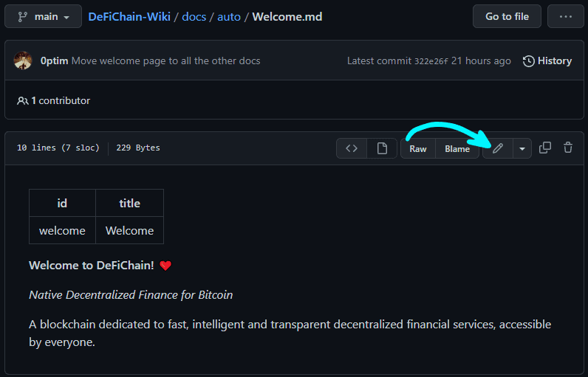The width and height of the screenshot is (588, 377).
Task: Click the contributors people icon
Action: (23, 100)
